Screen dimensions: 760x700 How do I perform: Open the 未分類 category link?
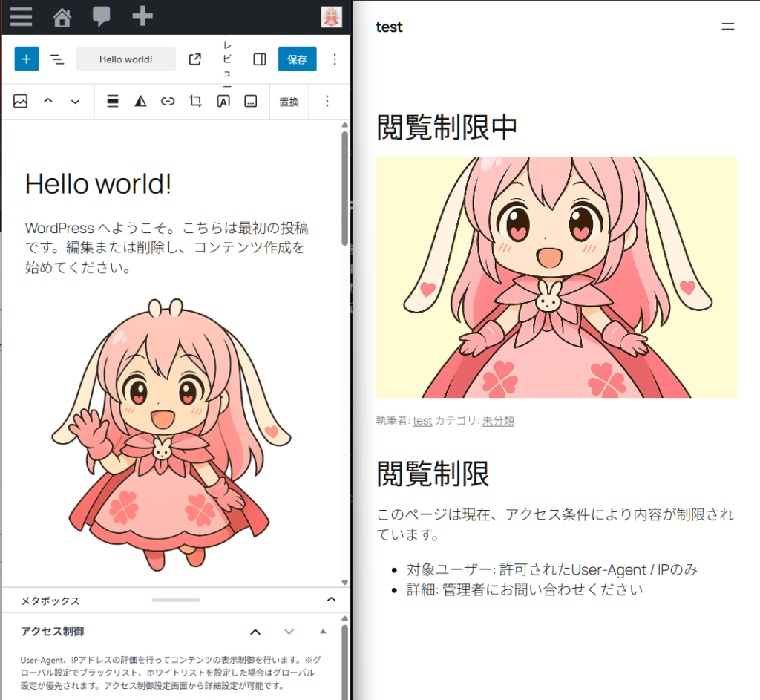pyautogui.click(x=498, y=421)
